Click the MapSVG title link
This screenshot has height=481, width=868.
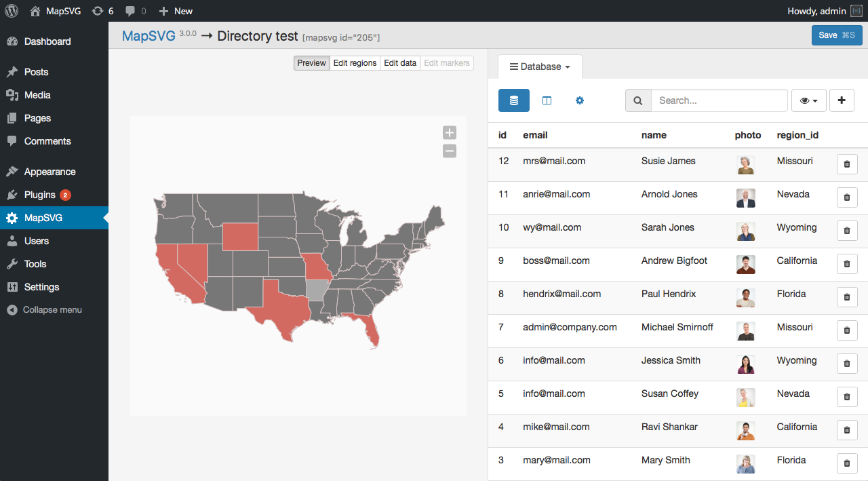click(x=149, y=36)
